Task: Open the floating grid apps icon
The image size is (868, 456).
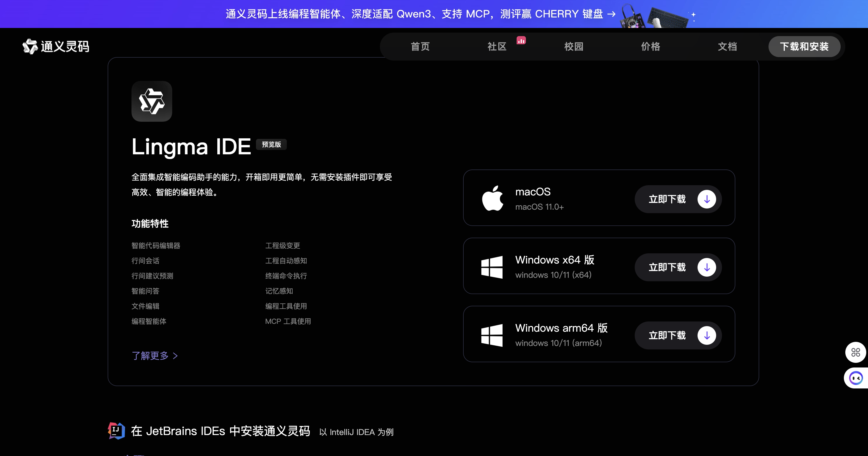Action: click(855, 352)
